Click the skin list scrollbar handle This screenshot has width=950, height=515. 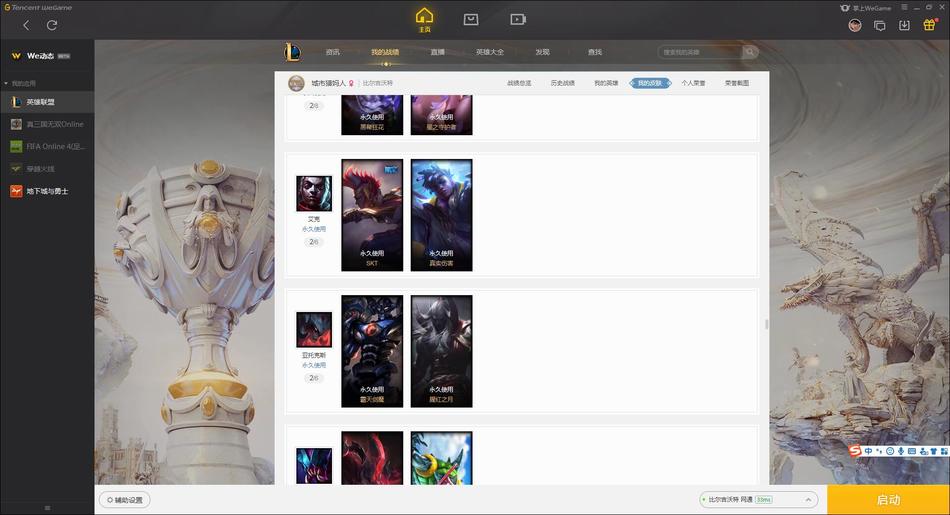(x=766, y=324)
